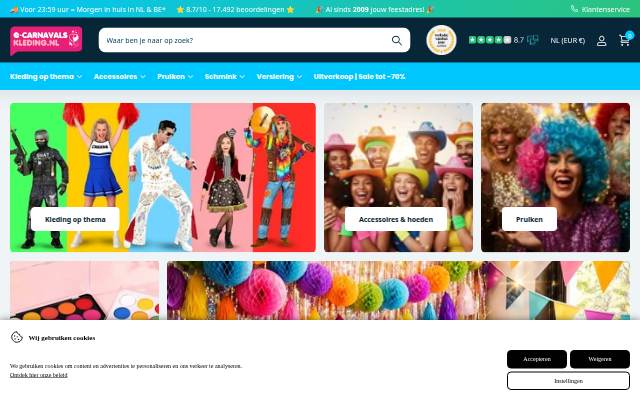Click the green star rating icons
Image resolution: width=640 pixels, height=400 pixels.
(x=490, y=40)
